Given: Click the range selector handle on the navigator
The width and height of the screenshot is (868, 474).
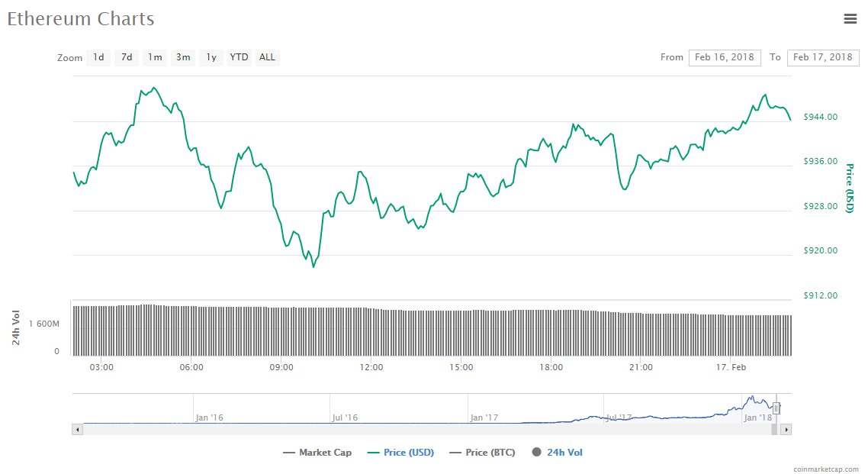Looking at the screenshot, I should coord(776,409).
